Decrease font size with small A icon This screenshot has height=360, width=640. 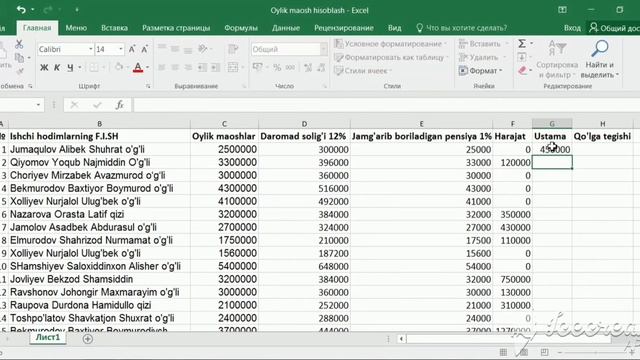(x=144, y=49)
